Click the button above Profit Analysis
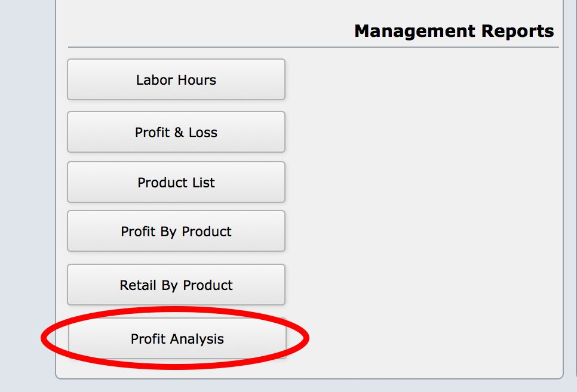The height and width of the screenshot is (392, 577). (x=176, y=285)
